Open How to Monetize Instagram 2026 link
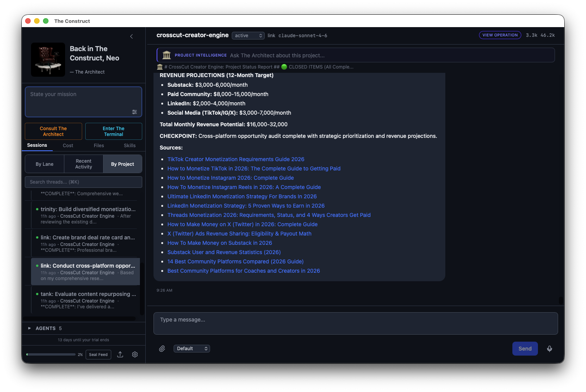Image resolution: width=586 pixels, height=392 pixels. click(231, 178)
